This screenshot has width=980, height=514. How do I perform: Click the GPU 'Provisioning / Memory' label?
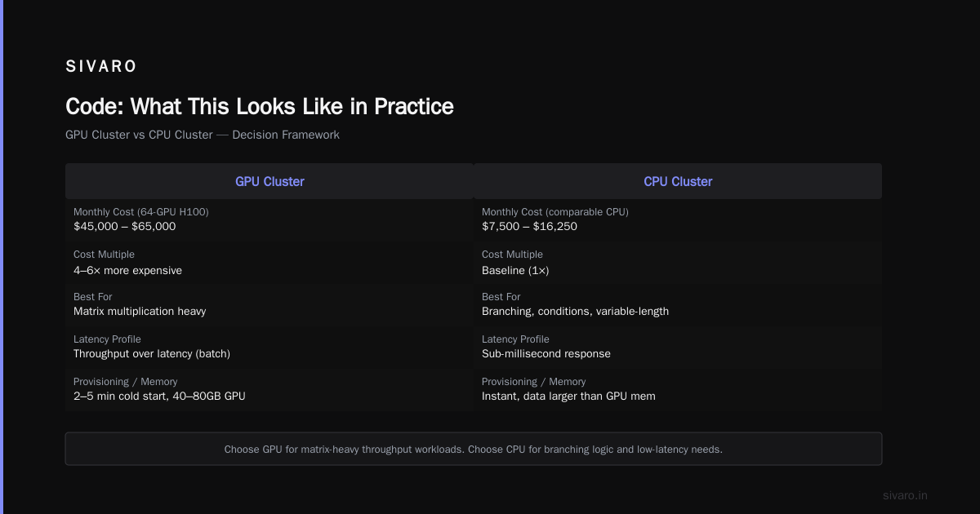click(x=125, y=381)
